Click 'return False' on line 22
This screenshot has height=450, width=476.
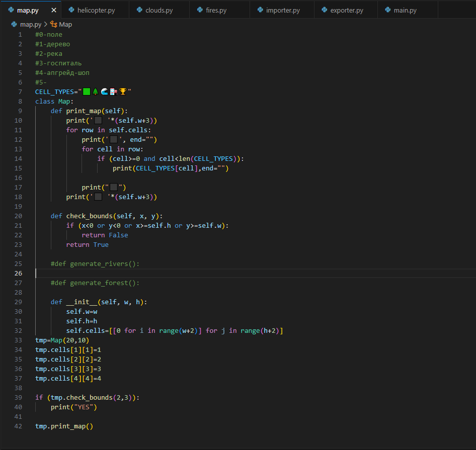coord(105,235)
